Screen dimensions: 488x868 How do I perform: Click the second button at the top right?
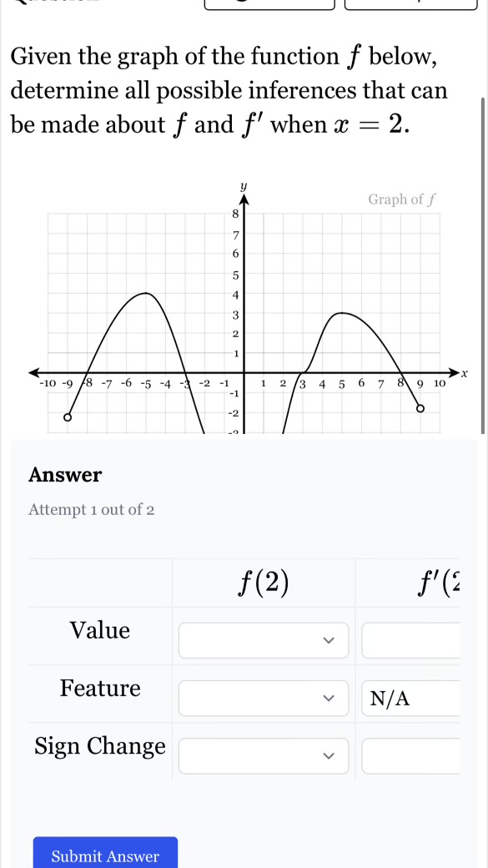(408, 5)
